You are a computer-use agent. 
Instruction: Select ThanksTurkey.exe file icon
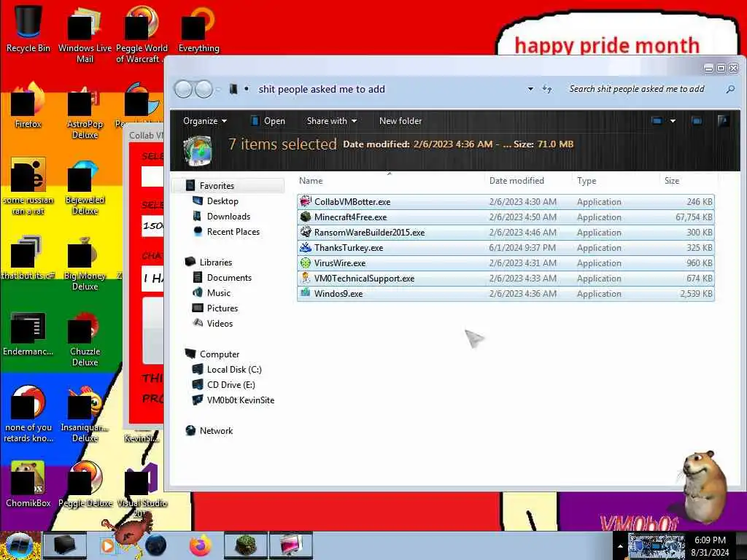tap(306, 247)
